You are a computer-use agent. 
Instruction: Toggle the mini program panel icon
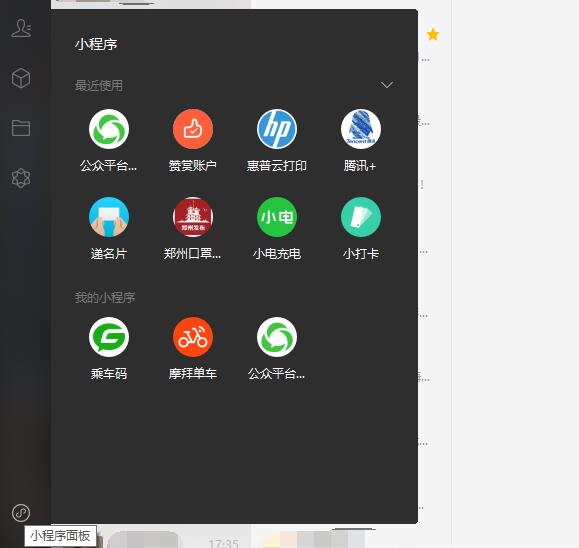(x=21, y=513)
